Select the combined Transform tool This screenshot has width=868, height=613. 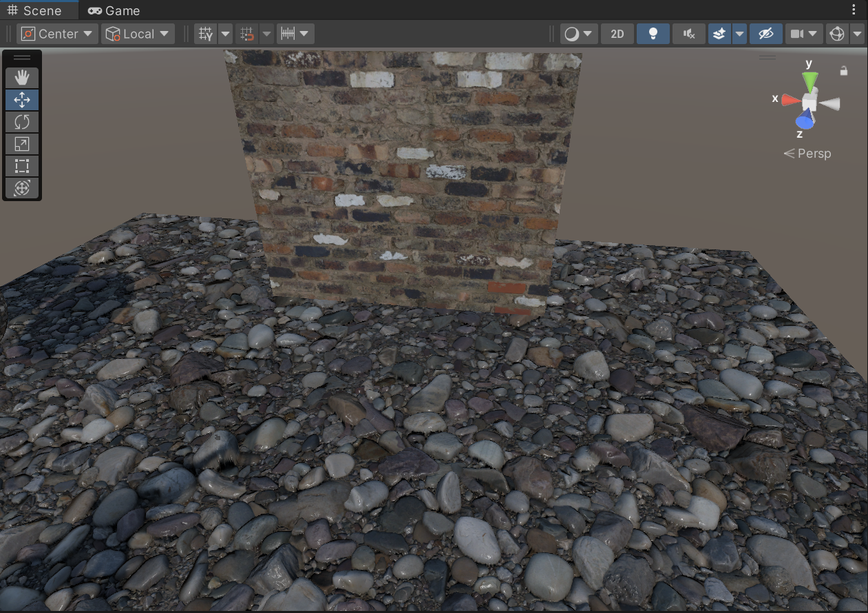[x=22, y=188]
